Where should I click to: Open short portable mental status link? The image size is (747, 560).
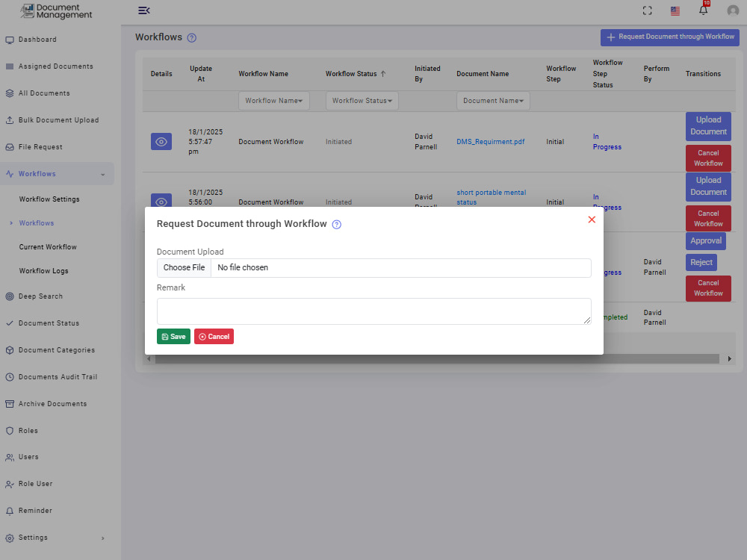point(492,197)
